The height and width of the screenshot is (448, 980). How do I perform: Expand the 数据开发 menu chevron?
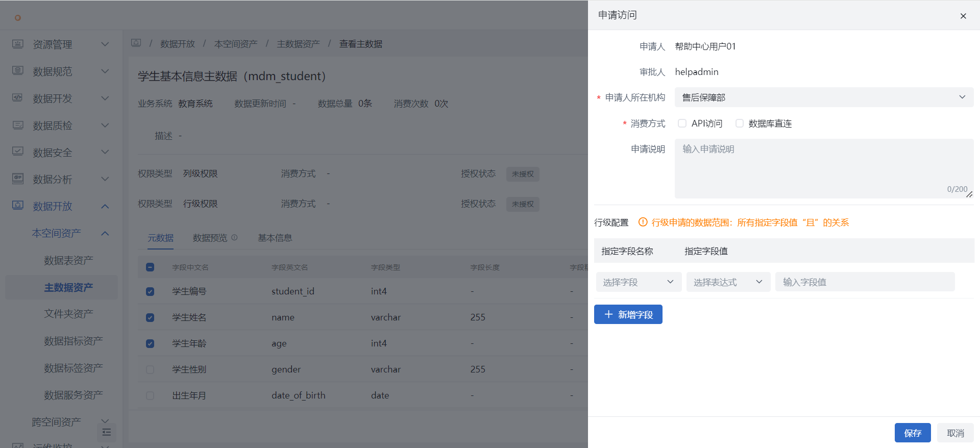(x=105, y=98)
